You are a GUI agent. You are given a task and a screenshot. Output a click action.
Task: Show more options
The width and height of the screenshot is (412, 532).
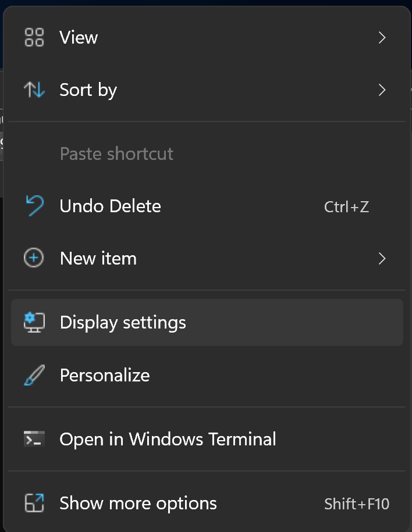pyautogui.click(x=138, y=502)
